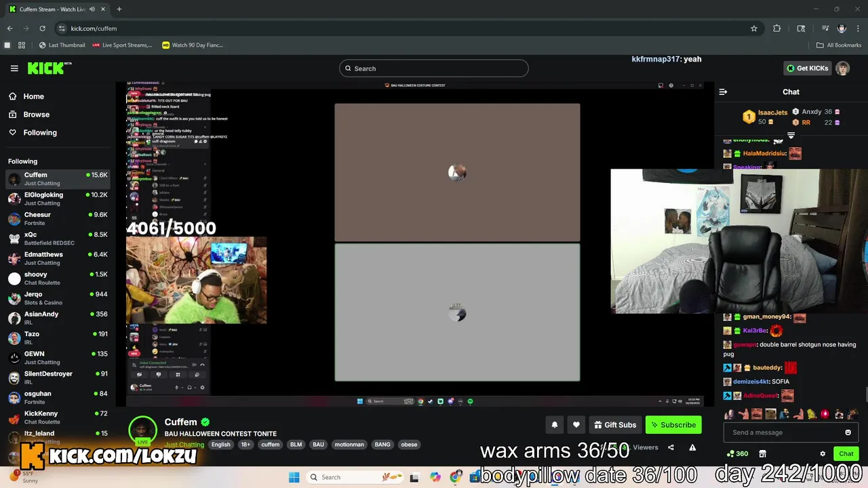Go back in browser history
This screenshot has width=868, height=488.
pyautogui.click(x=9, y=28)
